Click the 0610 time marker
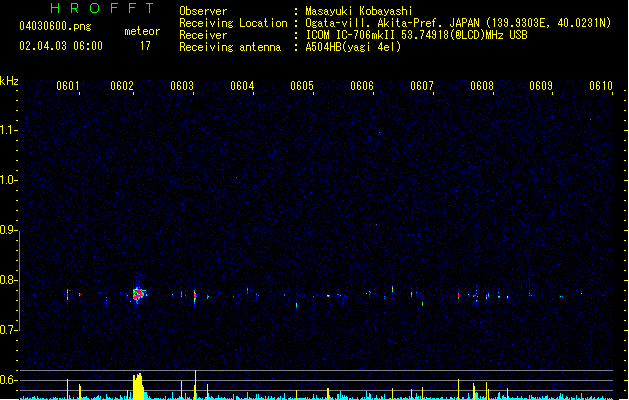 tap(601, 86)
